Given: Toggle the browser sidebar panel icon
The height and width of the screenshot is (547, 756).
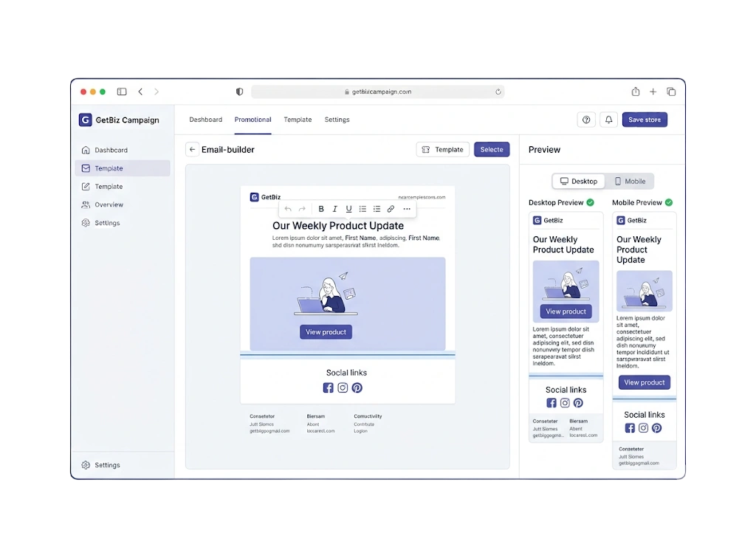Looking at the screenshot, I should 122,92.
